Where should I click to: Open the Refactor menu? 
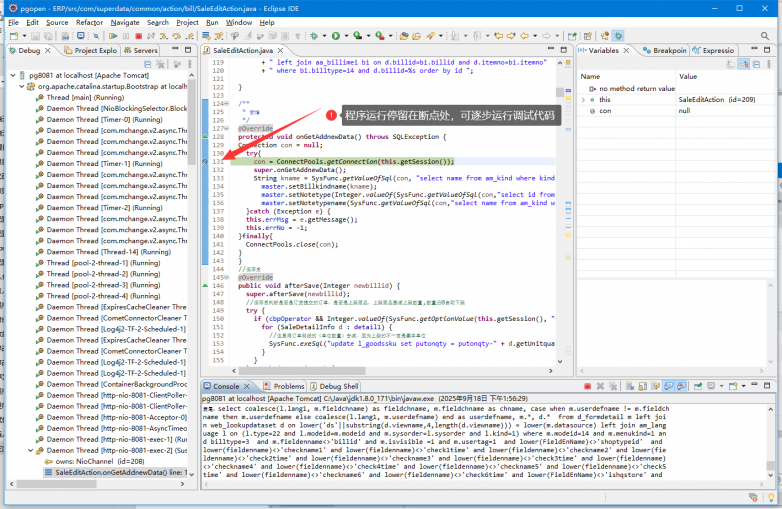click(x=89, y=22)
